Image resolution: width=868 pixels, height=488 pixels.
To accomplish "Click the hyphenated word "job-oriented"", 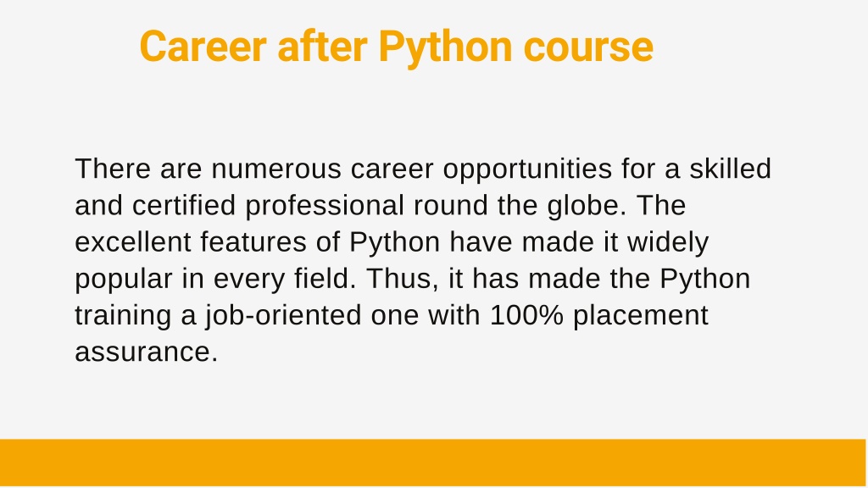I will point(283,317).
